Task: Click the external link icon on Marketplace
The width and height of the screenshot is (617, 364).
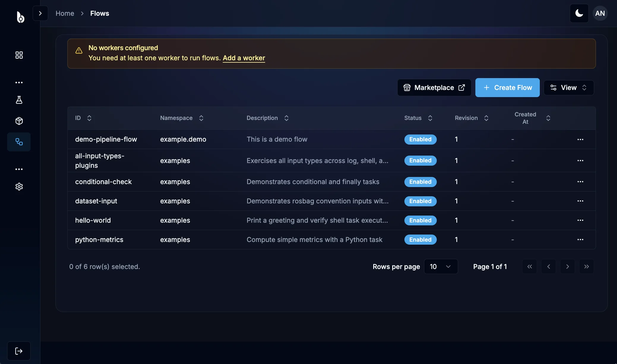Action: pyautogui.click(x=462, y=88)
